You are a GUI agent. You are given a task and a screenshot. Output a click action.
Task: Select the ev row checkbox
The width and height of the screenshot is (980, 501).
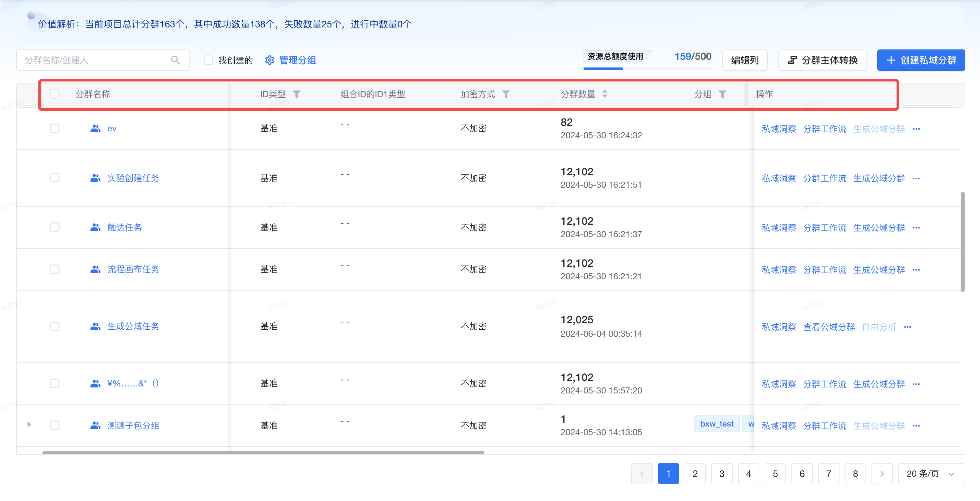pos(55,128)
